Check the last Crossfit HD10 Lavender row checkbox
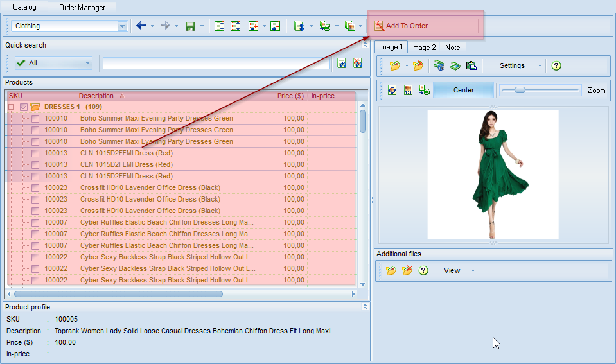This screenshot has height=364, width=616. click(35, 211)
